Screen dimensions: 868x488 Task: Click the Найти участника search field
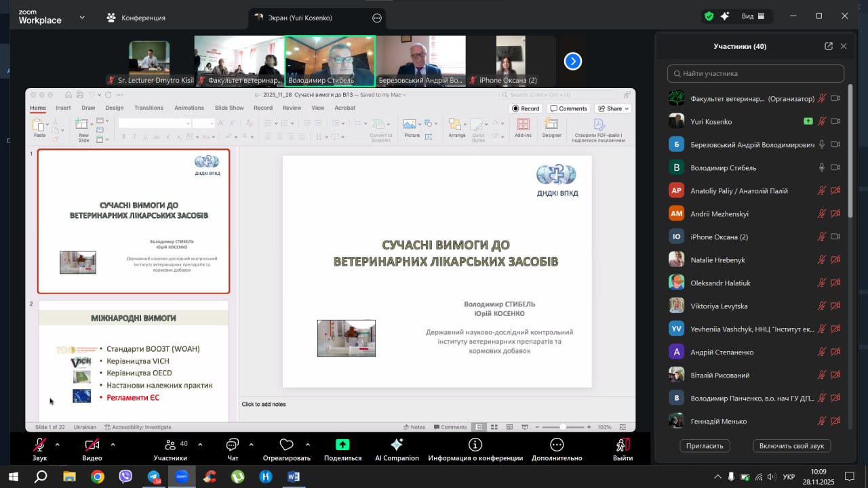click(x=755, y=73)
